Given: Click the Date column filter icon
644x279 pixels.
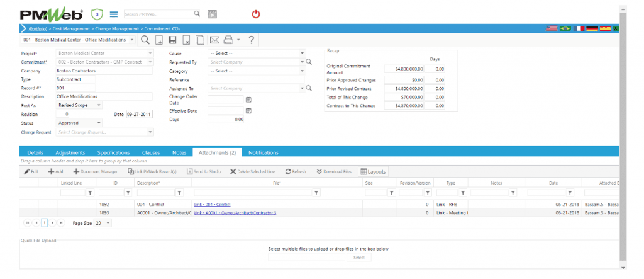Looking at the screenshot, I should coord(570,193).
